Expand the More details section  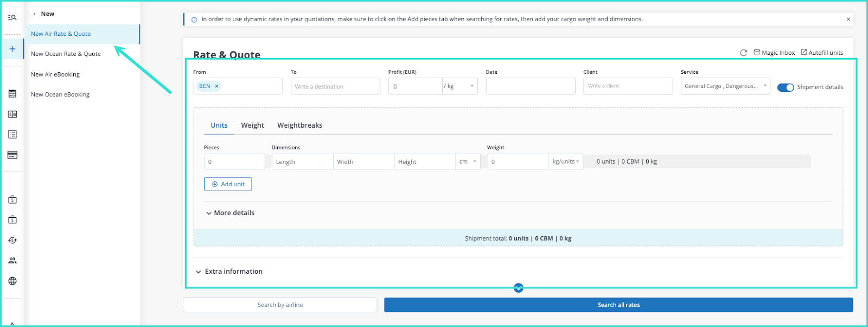click(230, 213)
